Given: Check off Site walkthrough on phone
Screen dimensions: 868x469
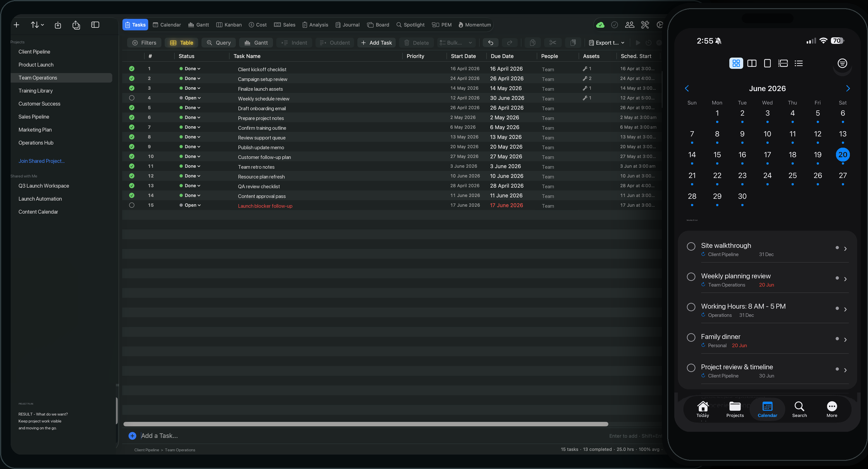Looking at the screenshot, I should (x=691, y=246).
